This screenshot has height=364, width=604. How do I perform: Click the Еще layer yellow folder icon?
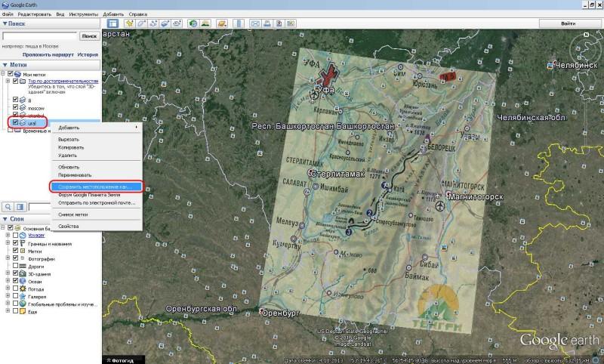(x=23, y=311)
